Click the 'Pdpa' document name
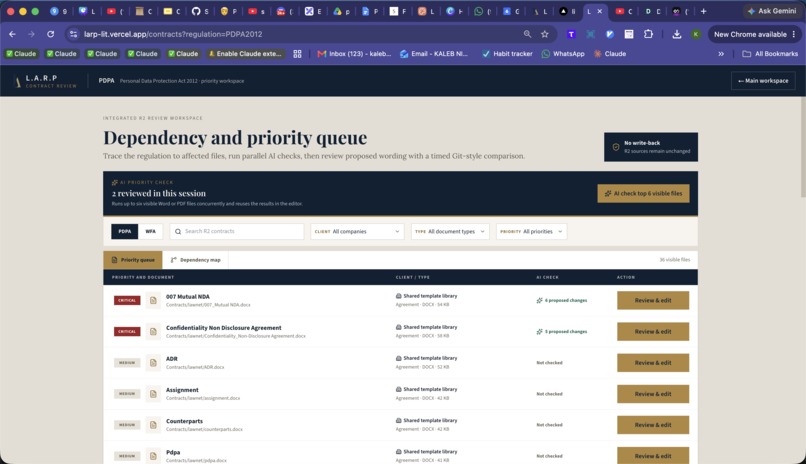Screen dimensions: 806x464 [173, 452]
